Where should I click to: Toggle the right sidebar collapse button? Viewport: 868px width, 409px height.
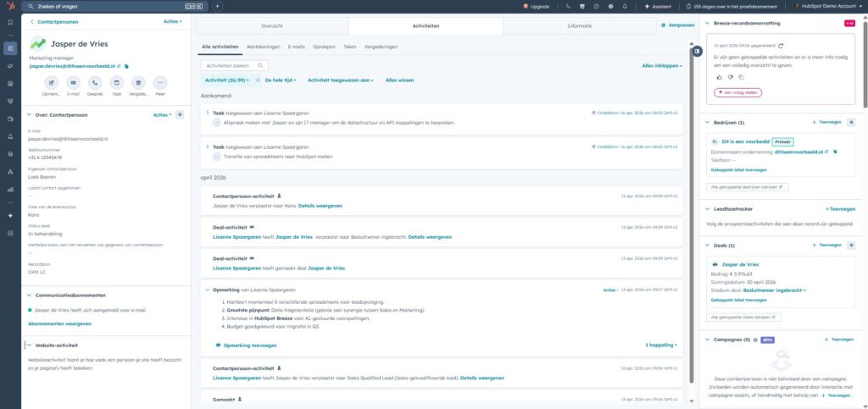[696, 52]
